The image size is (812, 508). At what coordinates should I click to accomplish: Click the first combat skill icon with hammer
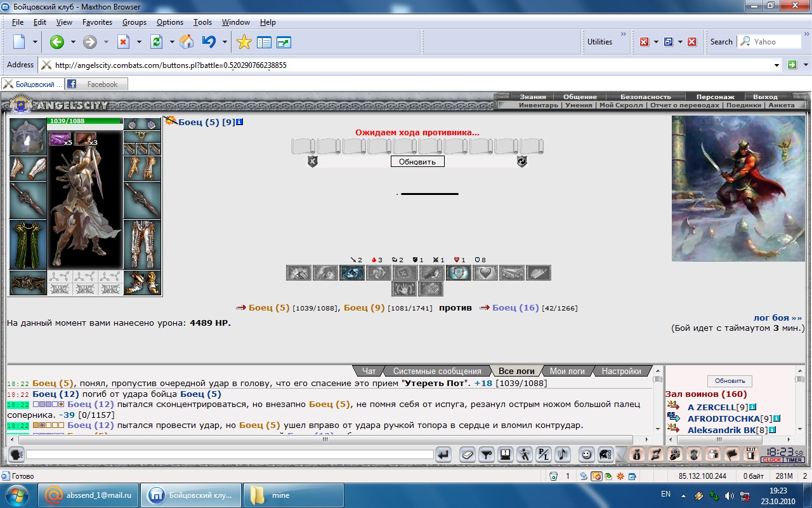coord(299,273)
